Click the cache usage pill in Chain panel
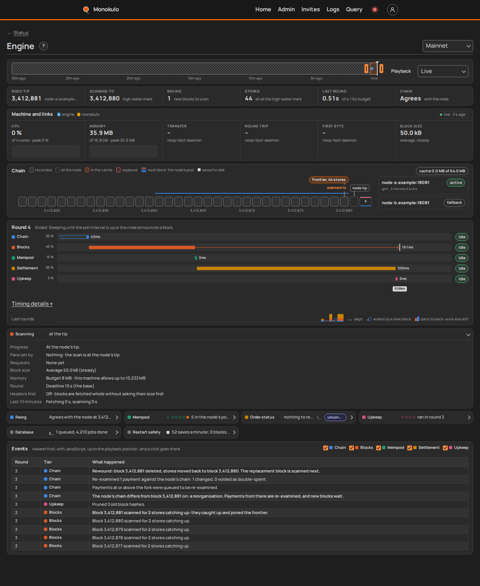The image size is (480, 586). click(x=442, y=171)
